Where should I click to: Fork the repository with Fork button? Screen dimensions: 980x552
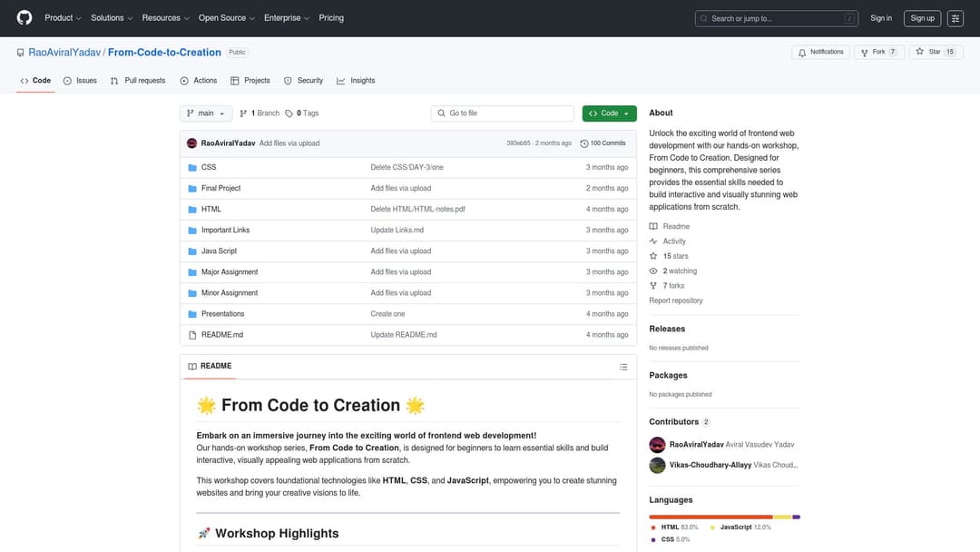[x=878, y=53]
